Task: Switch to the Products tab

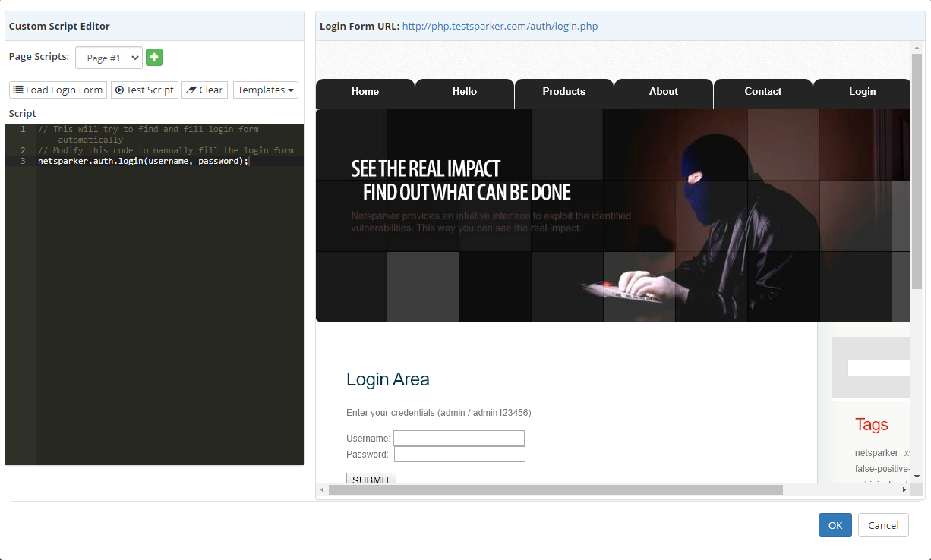Action: (x=563, y=93)
